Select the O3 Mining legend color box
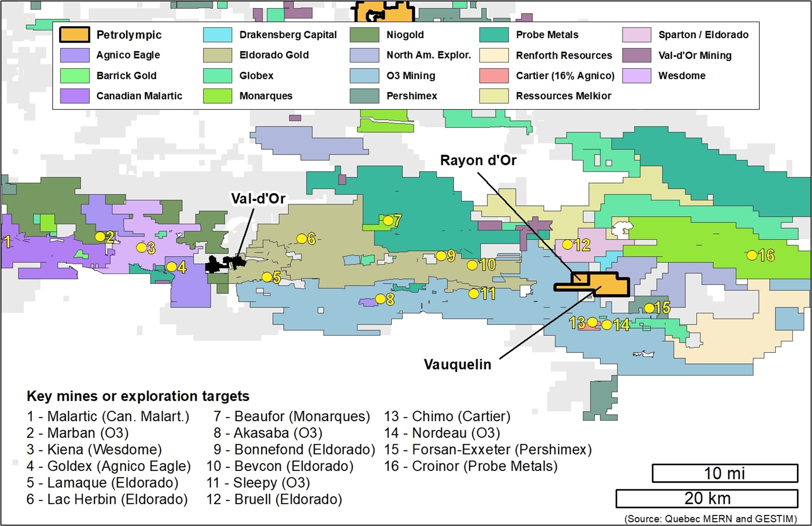 click(x=364, y=76)
